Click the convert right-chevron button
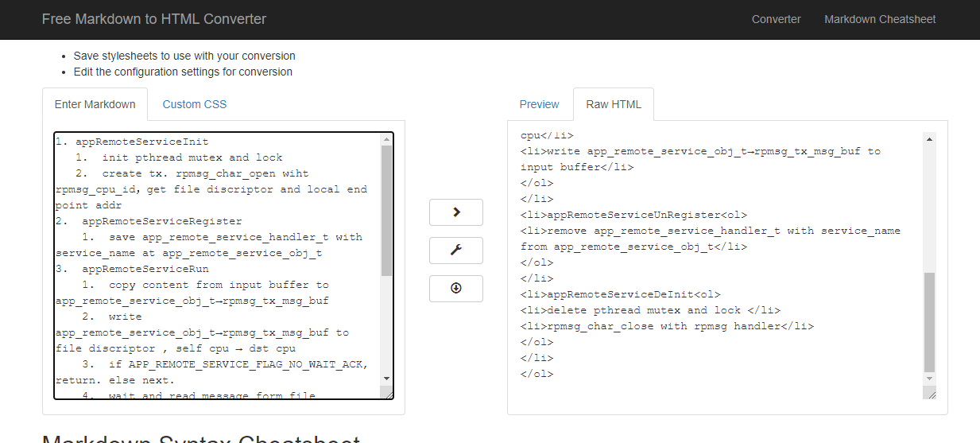 coord(456,212)
